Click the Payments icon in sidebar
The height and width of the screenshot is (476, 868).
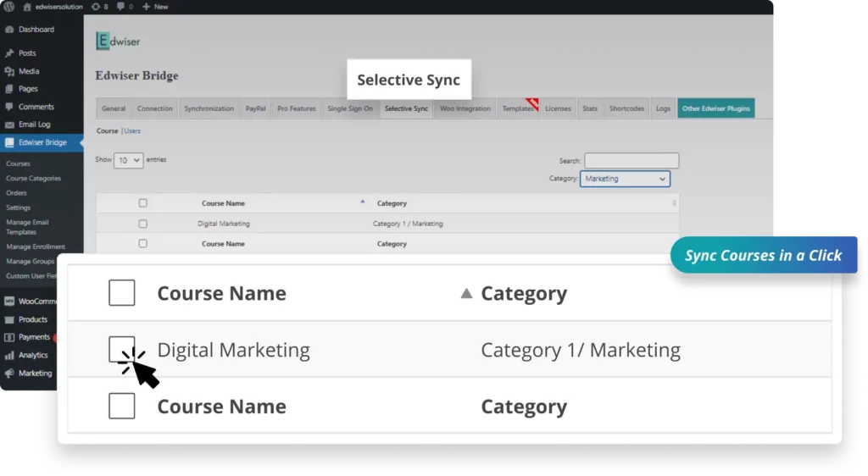tap(9, 337)
